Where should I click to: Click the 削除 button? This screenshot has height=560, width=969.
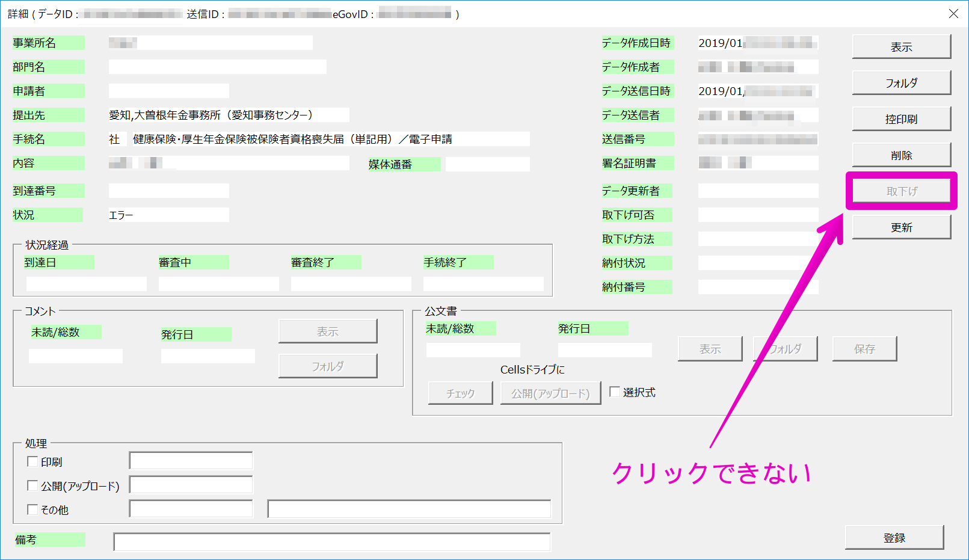(901, 155)
